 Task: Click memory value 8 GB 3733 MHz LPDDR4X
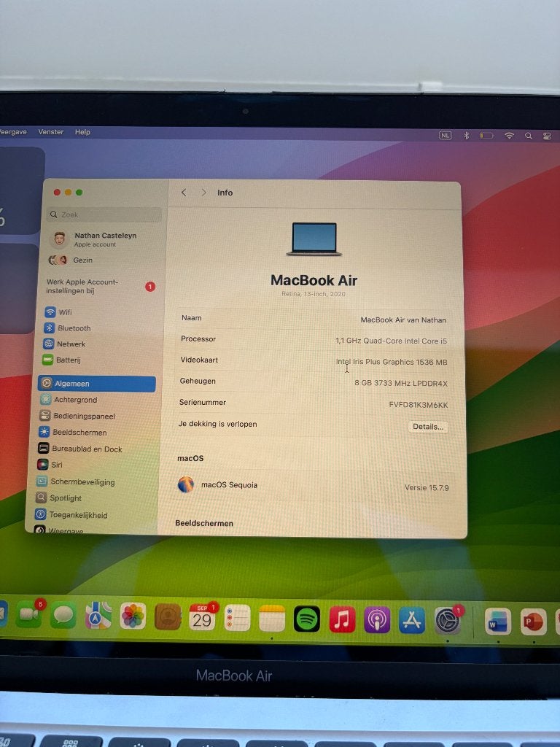click(401, 384)
